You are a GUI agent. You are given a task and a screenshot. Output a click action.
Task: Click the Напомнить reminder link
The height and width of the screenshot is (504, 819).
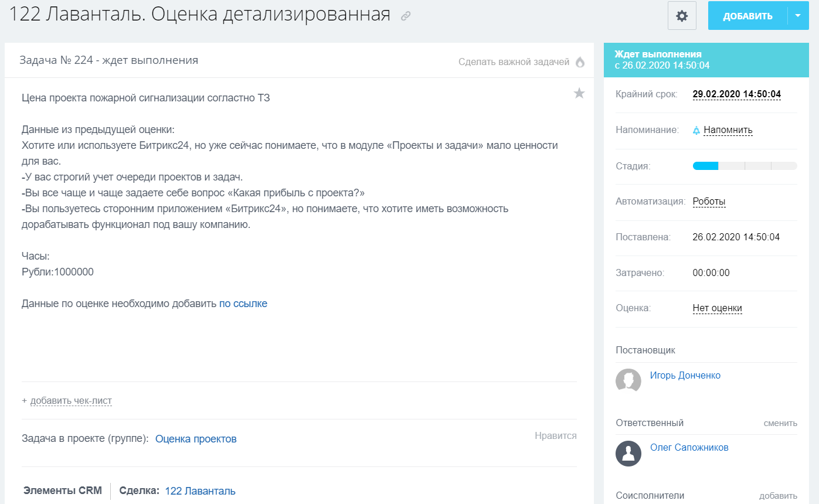[728, 130]
